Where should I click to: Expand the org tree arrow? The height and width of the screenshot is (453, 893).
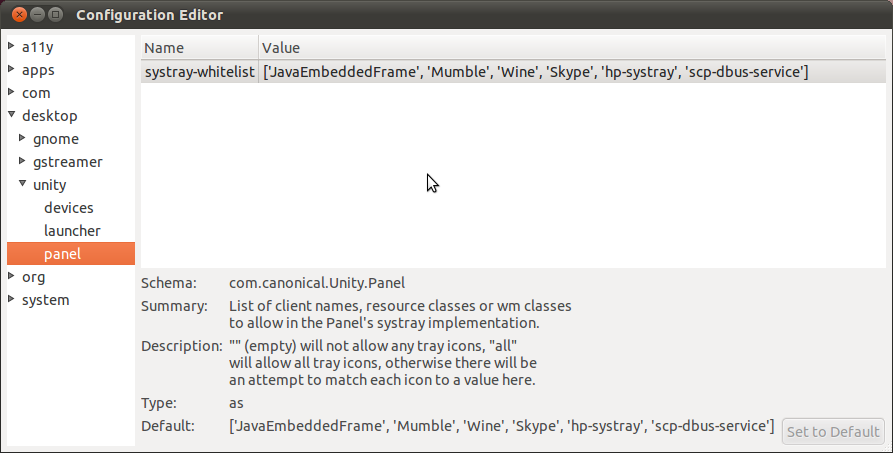coord(11,277)
